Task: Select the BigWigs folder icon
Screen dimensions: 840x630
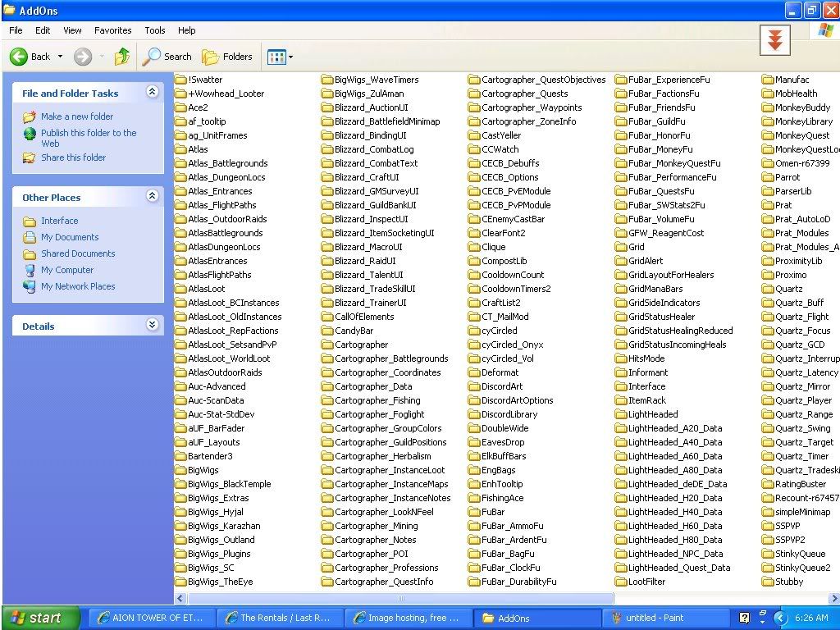Action: [x=180, y=470]
